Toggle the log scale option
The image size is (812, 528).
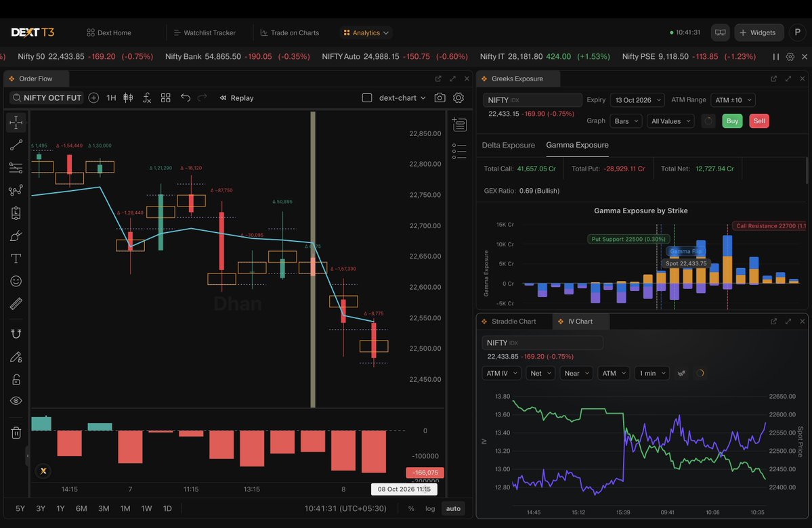430,509
